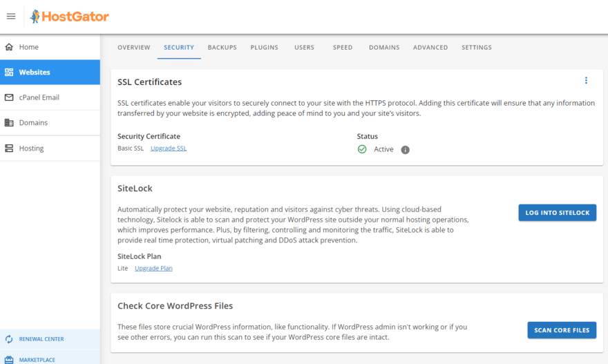Click the Marketplace icon

pos(9,360)
